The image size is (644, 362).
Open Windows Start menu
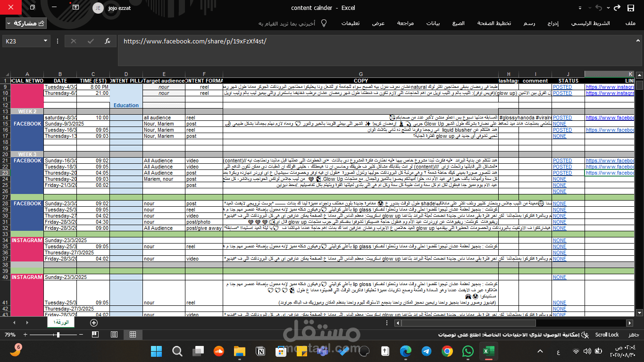156,351
